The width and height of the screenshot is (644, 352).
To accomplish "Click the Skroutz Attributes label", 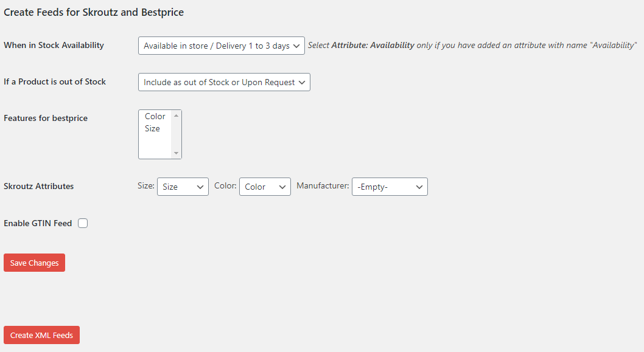I will click(38, 186).
